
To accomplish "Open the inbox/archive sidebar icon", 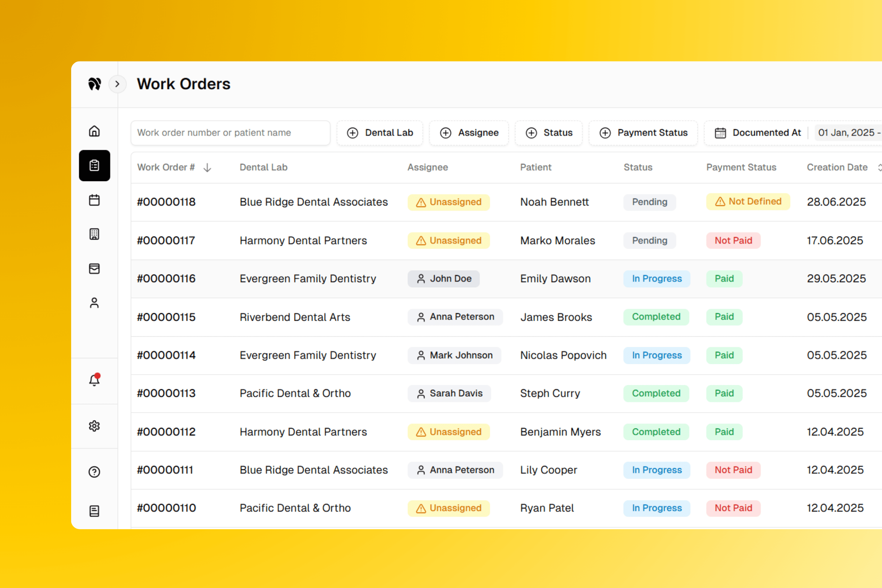I will [x=94, y=268].
